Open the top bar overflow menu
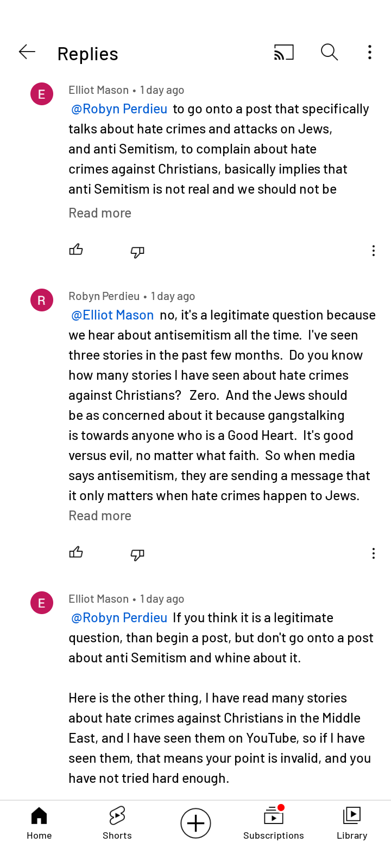Image resolution: width=391 pixels, height=868 pixels. (x=370, y=52)
